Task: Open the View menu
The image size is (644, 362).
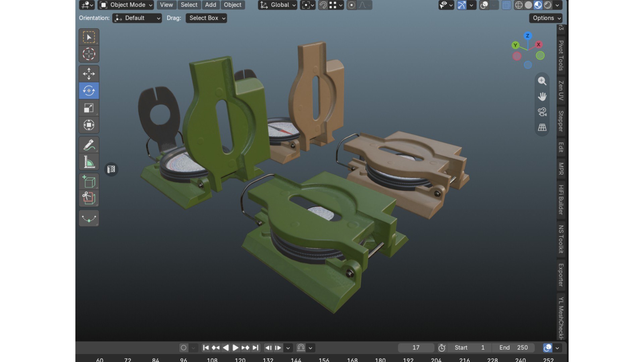Action: pos(166,5)
